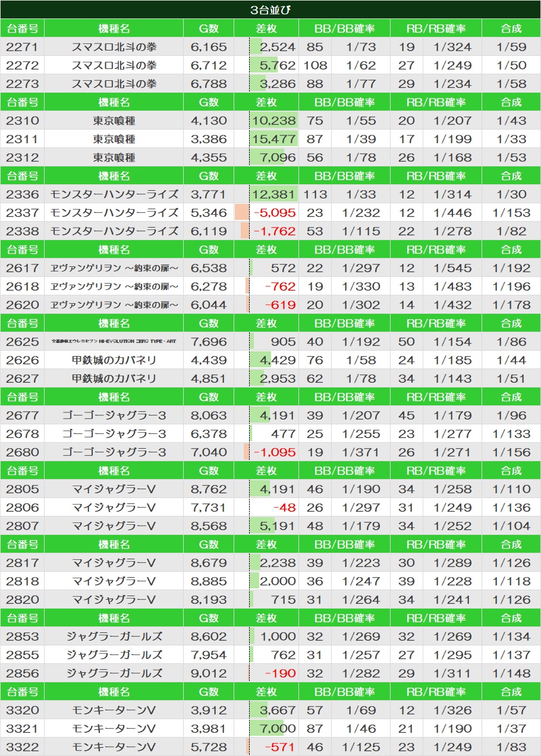Click the "3台並び" title at the top
541x756 pixels.
(x=270, y=10)
